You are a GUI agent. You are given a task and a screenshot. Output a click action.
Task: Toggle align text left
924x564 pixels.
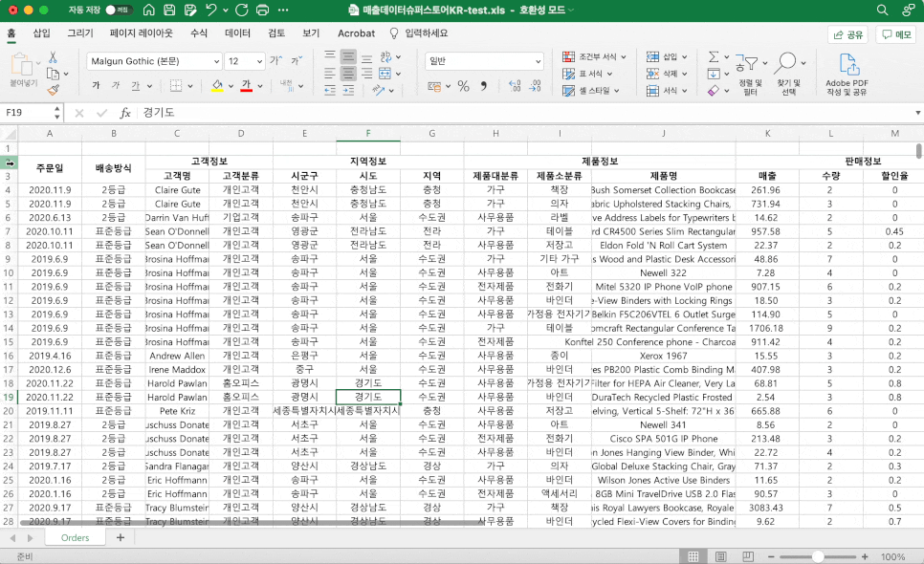click(x=330, y=74)
